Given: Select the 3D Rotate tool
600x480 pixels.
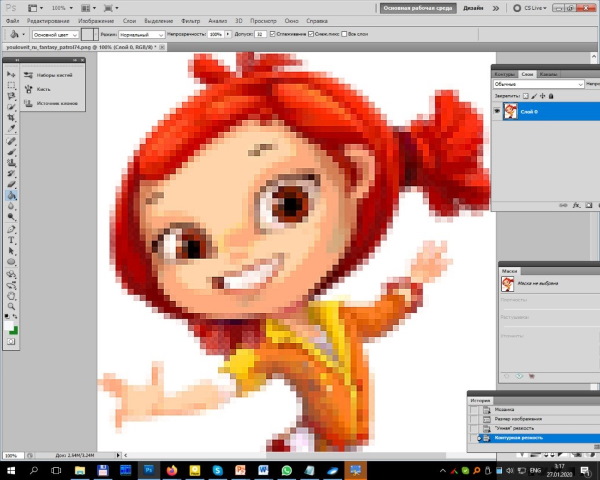Looking at the screenshot, I should pyautogui.click(x=11, y=274).
